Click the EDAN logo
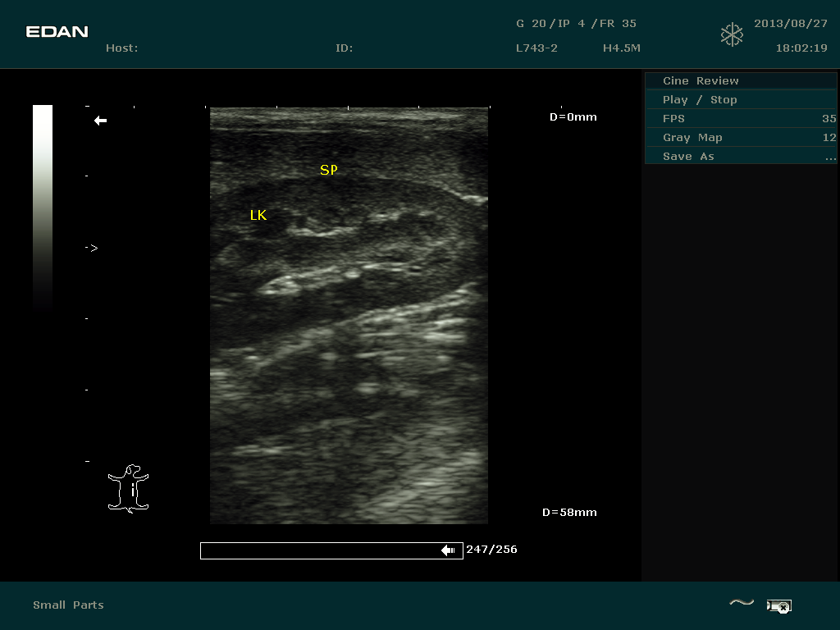The height and width of the screenshot is (630, 840). (57, 32)
